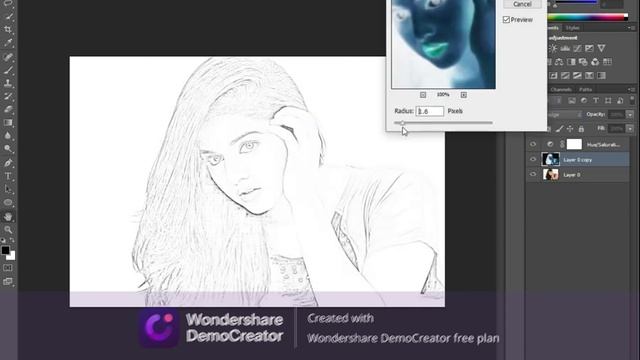Hide the Layer 0 layer

(x=533, y=174)
